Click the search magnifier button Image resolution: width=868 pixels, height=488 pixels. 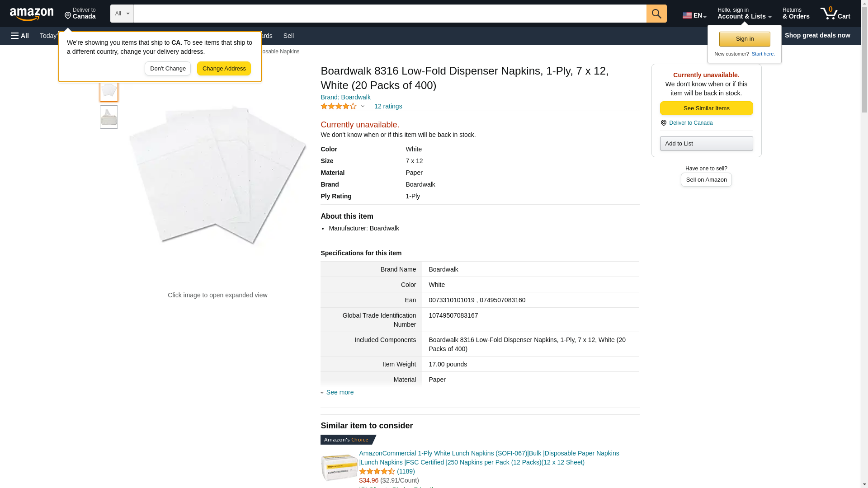point(656,14)
